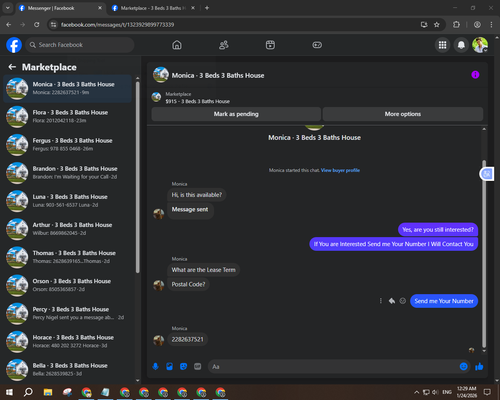
Task: Select the Thomas conversation
Action: click(68, 257)
